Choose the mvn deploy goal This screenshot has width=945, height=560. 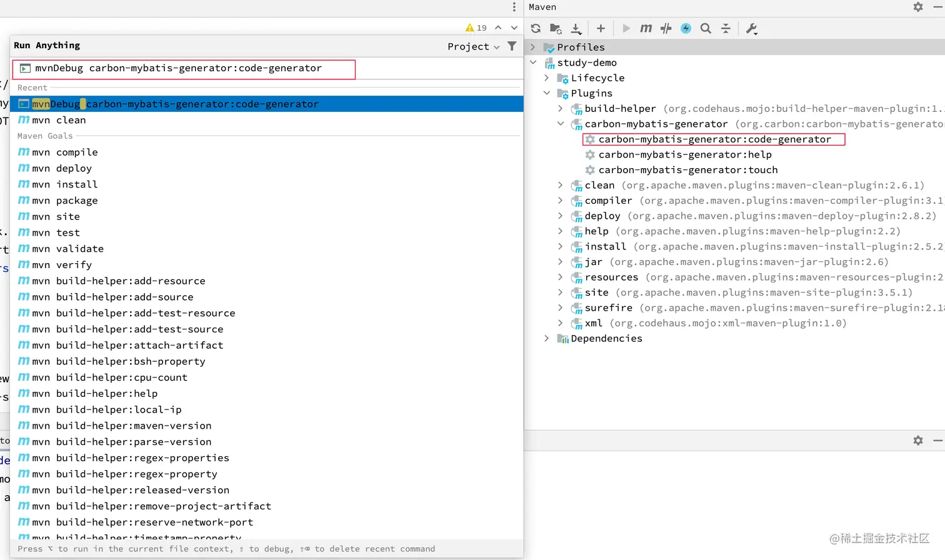267,168
